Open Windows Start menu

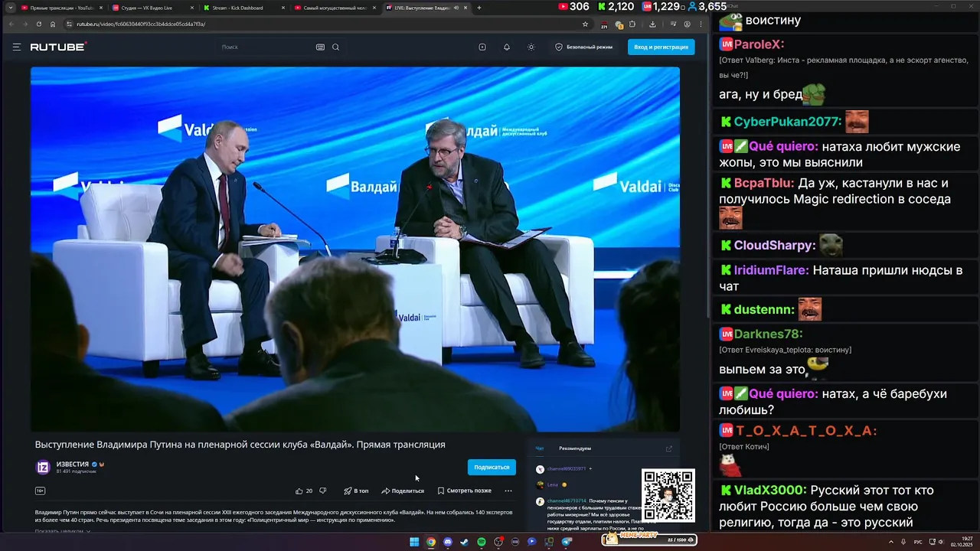pos(414,542)
